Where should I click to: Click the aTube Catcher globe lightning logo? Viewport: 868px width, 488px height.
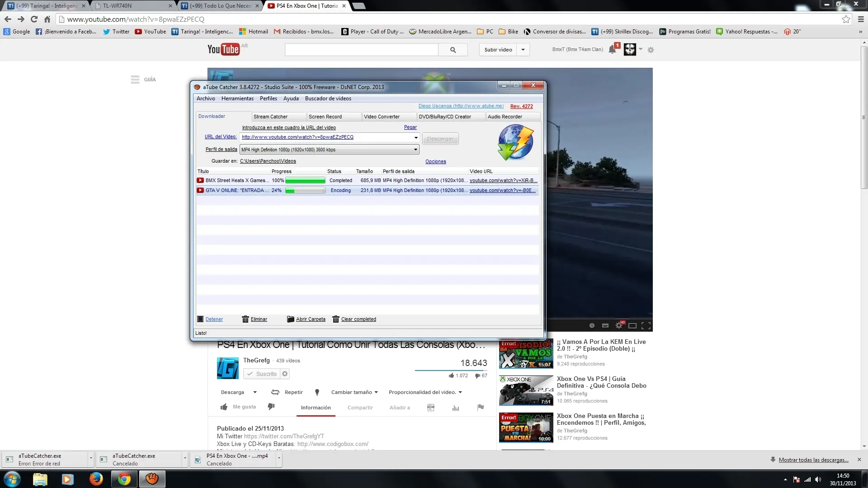(515, 143)
